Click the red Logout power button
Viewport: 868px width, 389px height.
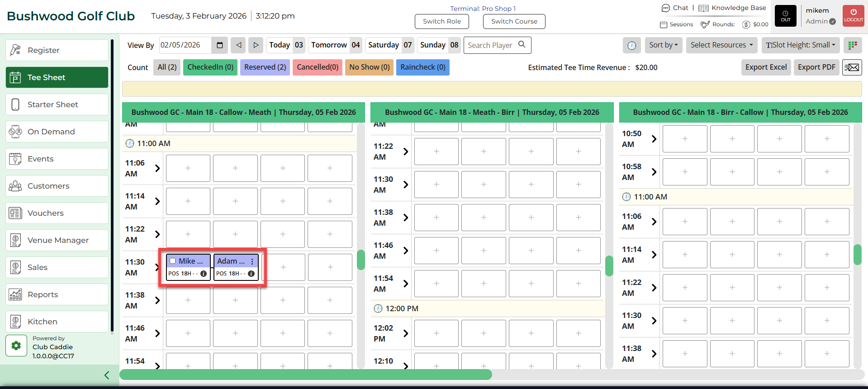853,16
